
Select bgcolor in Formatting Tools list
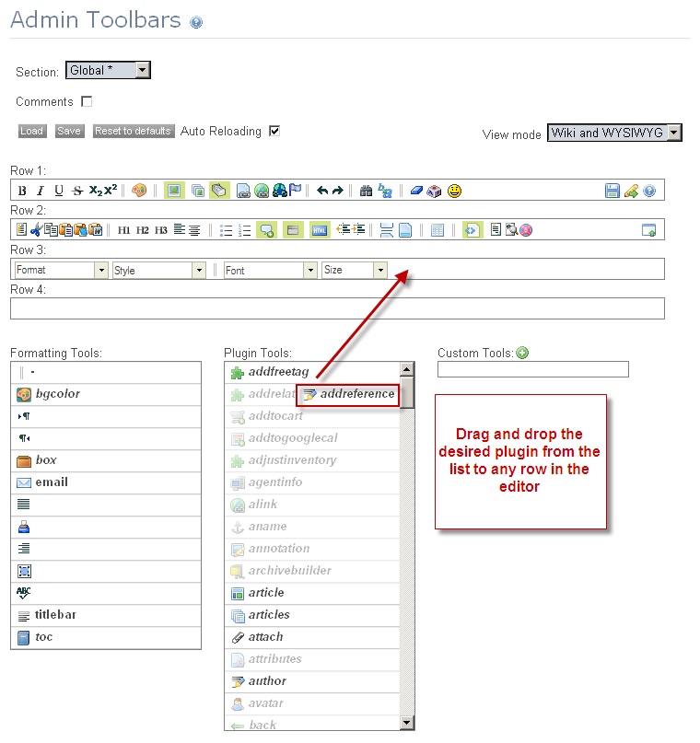pos(106,394)
